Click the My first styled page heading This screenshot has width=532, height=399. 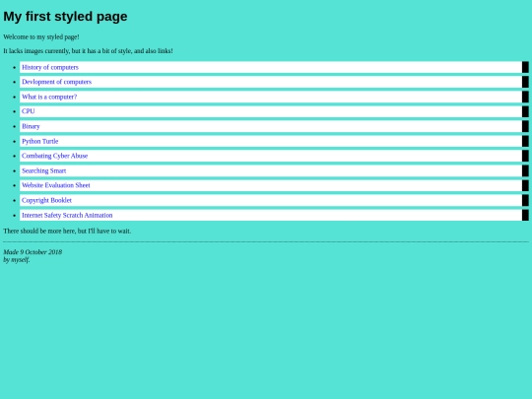pyautogui.click(x=65, y=17)
